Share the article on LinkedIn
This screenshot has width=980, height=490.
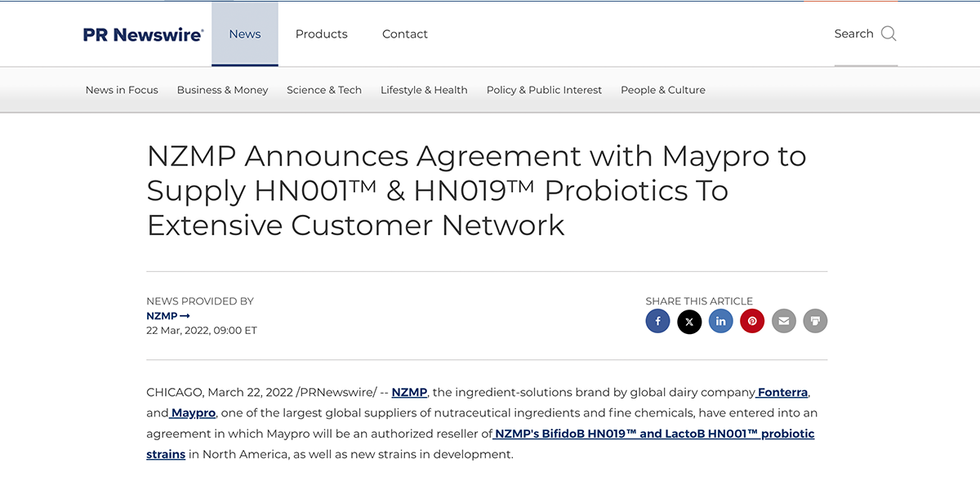click(720, 321)
